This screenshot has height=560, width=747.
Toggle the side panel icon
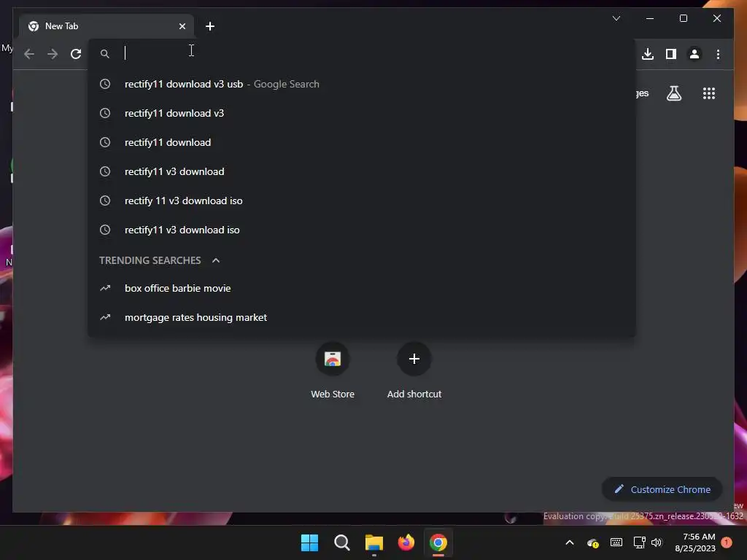[x=671, y=54]
